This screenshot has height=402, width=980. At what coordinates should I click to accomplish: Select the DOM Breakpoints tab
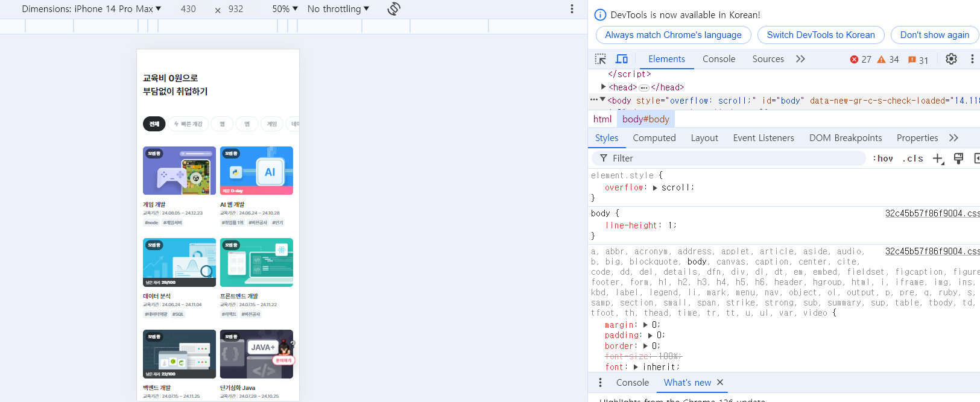pos(846,138)
